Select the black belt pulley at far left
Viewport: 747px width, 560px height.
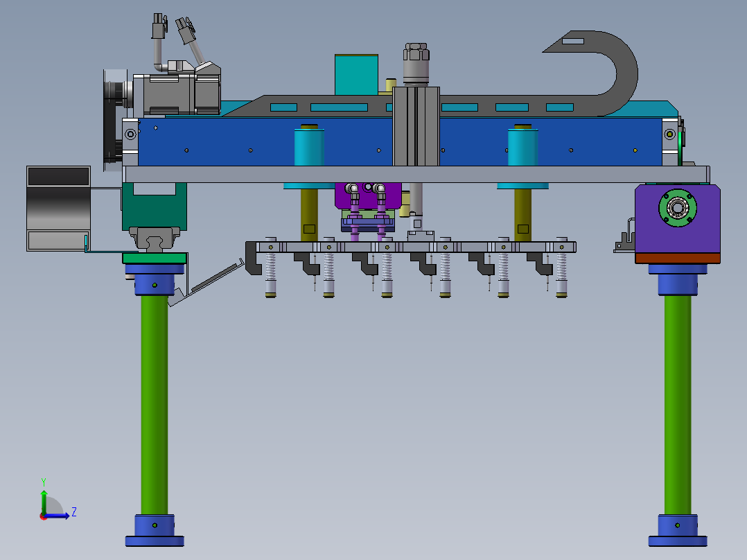tap(114, 121)
